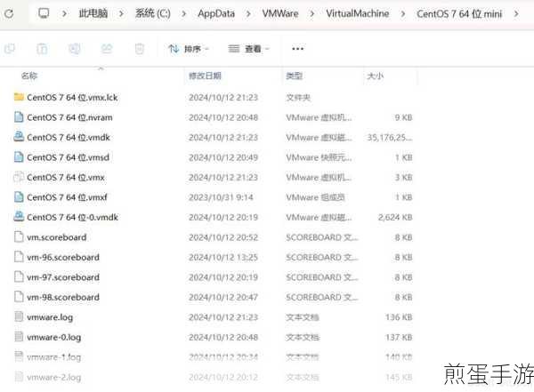
Task: Click VM icon of CentOS 7 64 位.vmx
Action: (19, 177)
